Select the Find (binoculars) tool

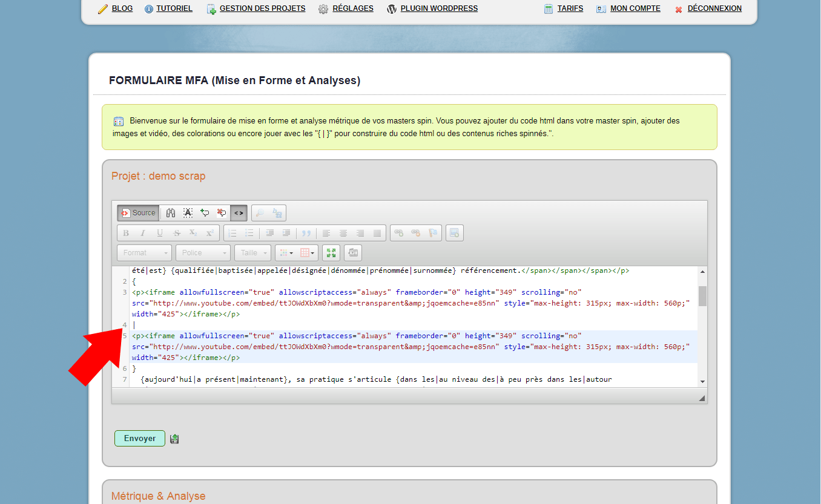(170, 212)
